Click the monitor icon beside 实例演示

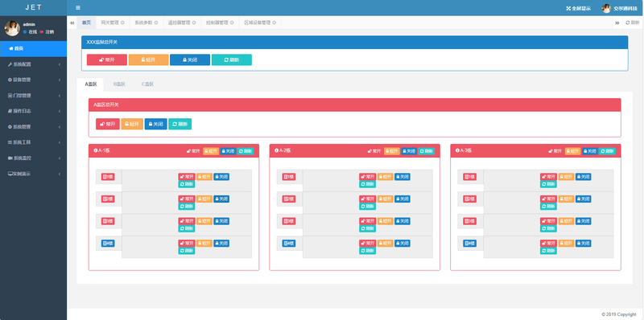pos(10,174)
